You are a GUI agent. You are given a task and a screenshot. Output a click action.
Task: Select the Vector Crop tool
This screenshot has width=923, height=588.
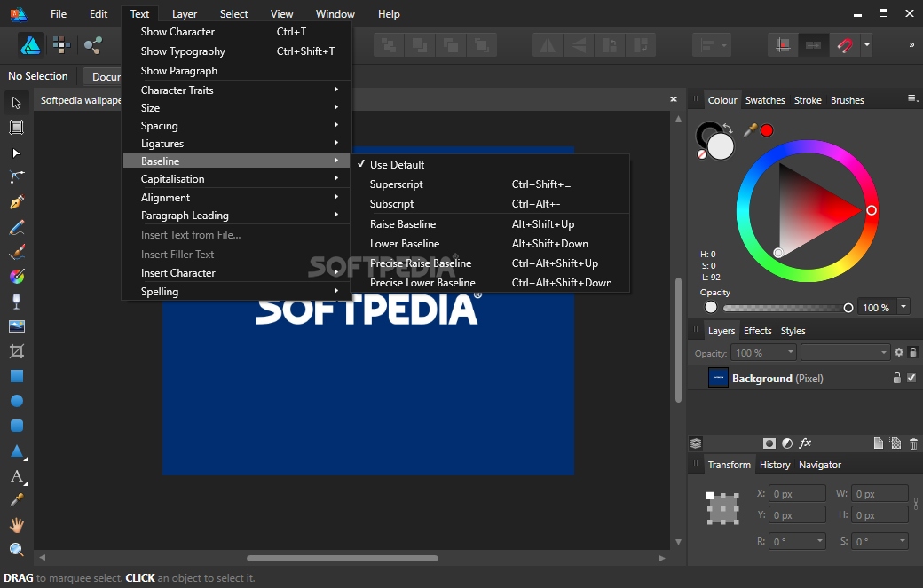coord(17,351)
